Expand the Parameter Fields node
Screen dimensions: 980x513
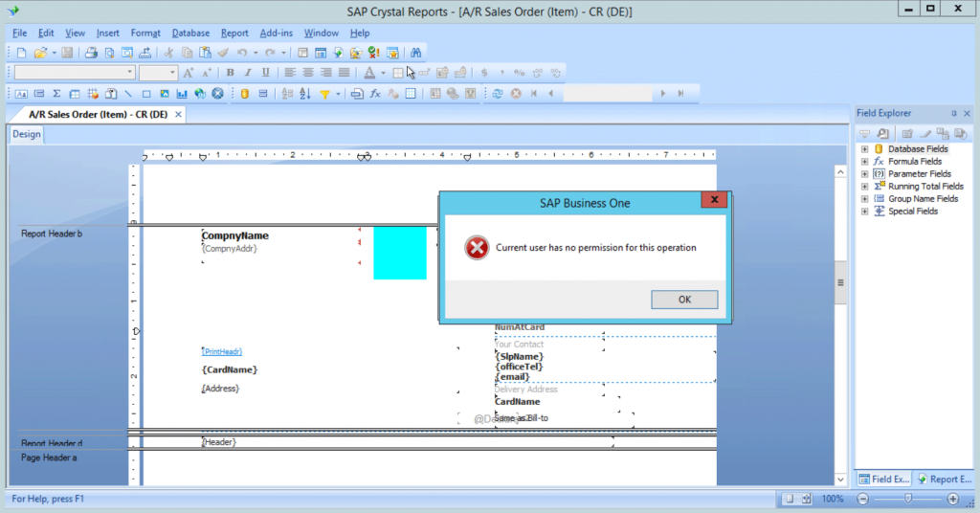(x=864, y=174)
